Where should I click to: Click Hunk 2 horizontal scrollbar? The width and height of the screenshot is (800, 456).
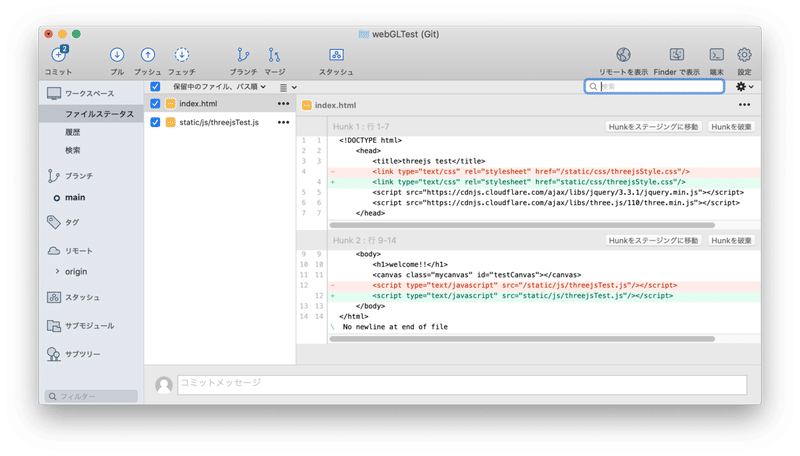pyautogui.click(x=522, y=339)
